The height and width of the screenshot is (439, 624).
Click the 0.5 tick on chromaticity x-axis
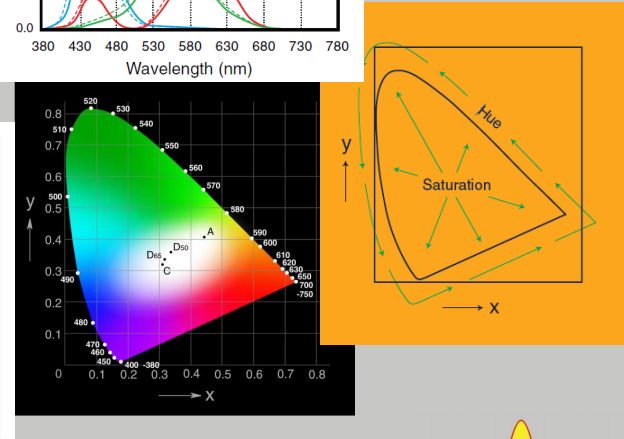click(222, 375)
